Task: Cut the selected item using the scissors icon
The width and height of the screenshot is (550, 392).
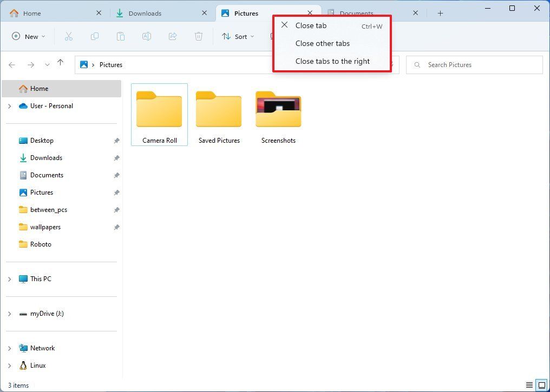Action: tap(69, 36)
